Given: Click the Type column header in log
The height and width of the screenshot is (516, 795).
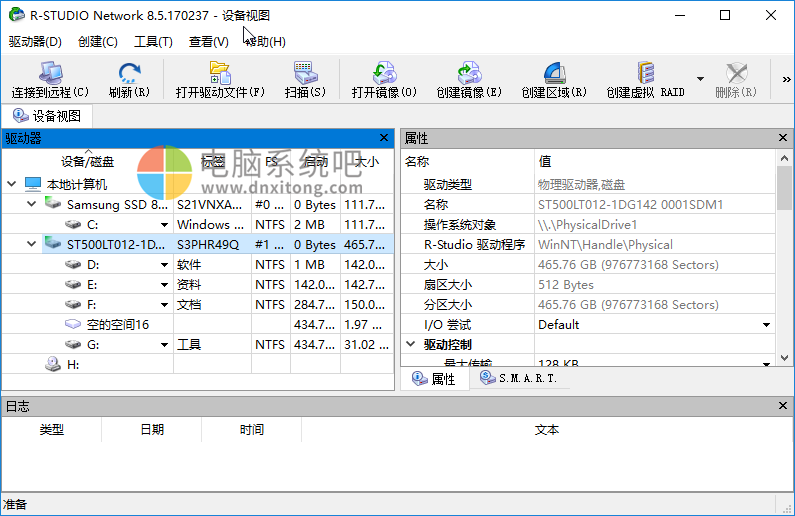Looking at the screenshot, I should 52,430.
